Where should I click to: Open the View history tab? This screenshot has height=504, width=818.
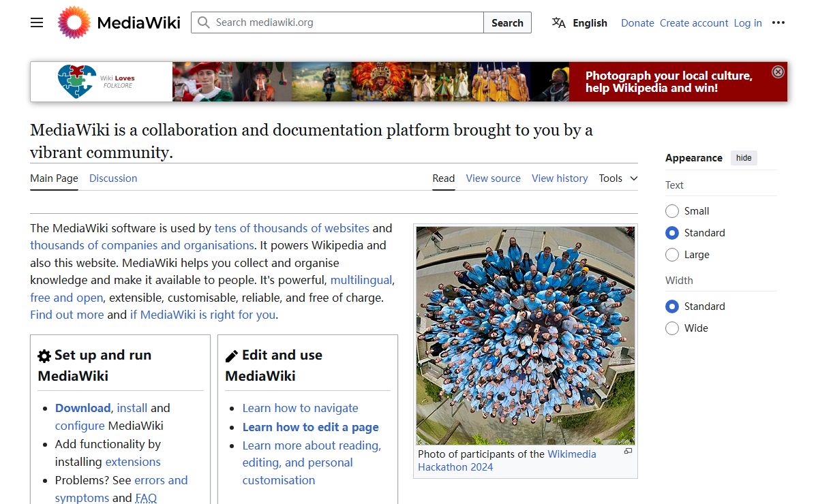click(560, 178)
